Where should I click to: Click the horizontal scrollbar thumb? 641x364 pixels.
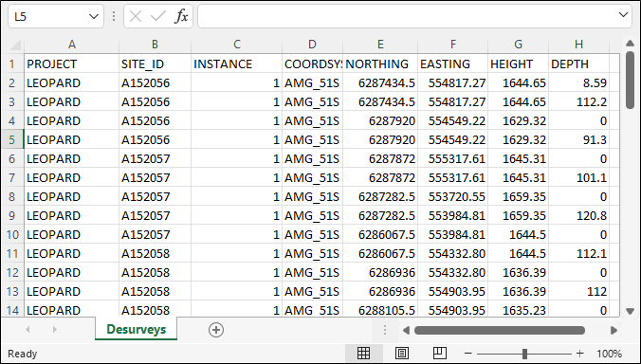click(500, 330)
